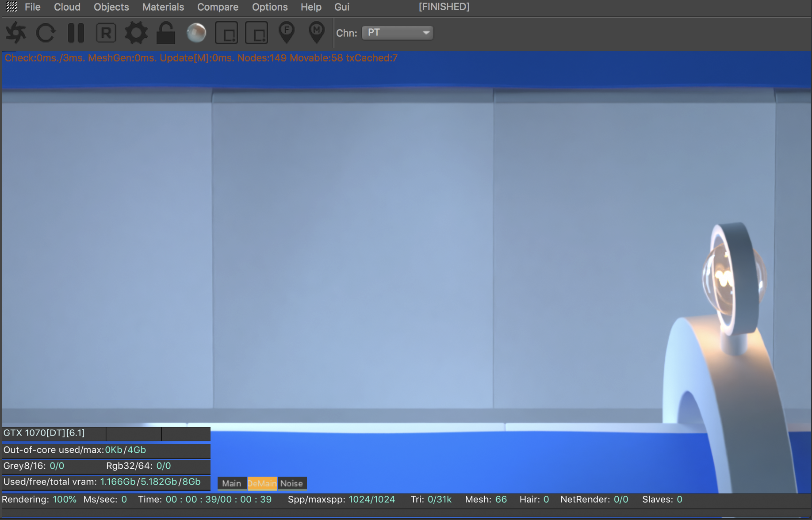Click the 'GTX 1070[DT][6.1]' device label
The height and width of the screenshot is (520, 812).
[44, 433]
